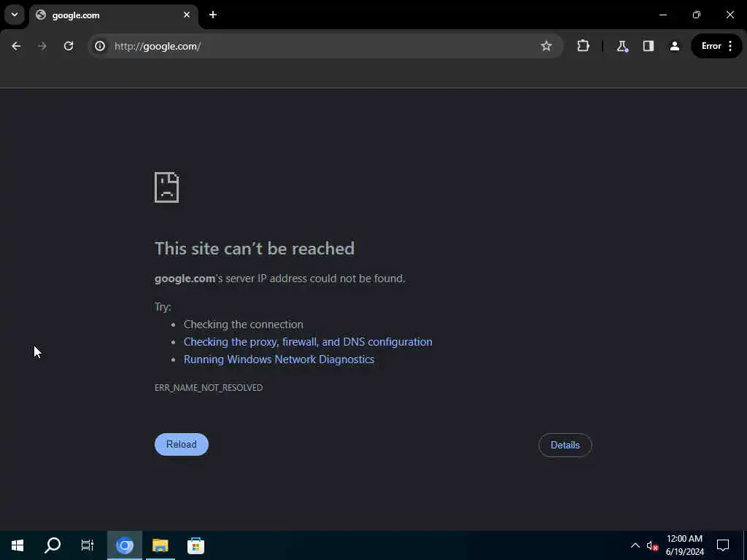Restore down the browser window
Screen dimensions: 747x560
[697, 15]
